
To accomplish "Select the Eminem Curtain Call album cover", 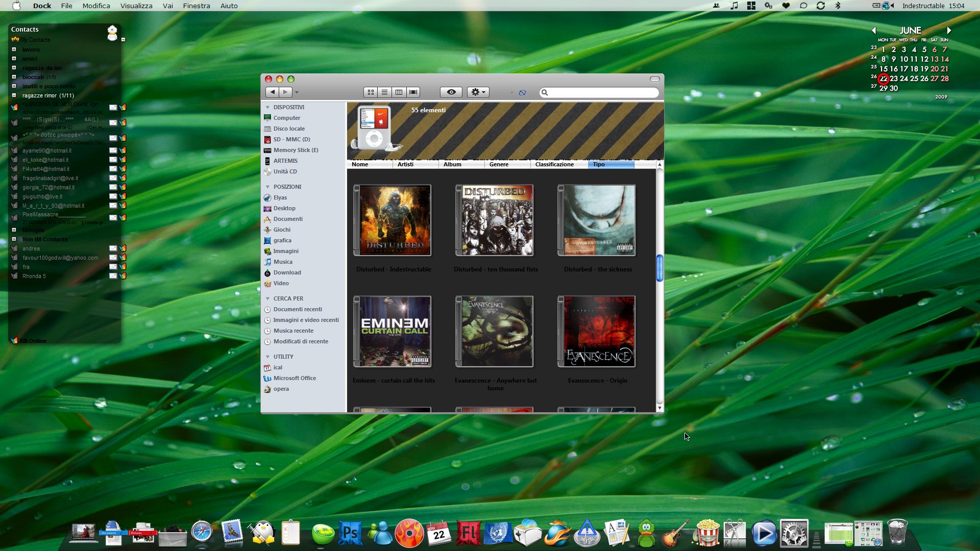I will point(393,331).
